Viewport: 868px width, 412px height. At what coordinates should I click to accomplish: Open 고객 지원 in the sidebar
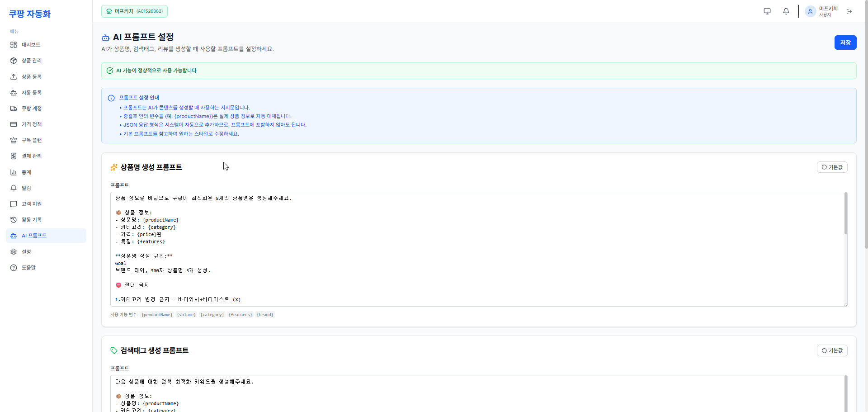click(x=46, y=204)
